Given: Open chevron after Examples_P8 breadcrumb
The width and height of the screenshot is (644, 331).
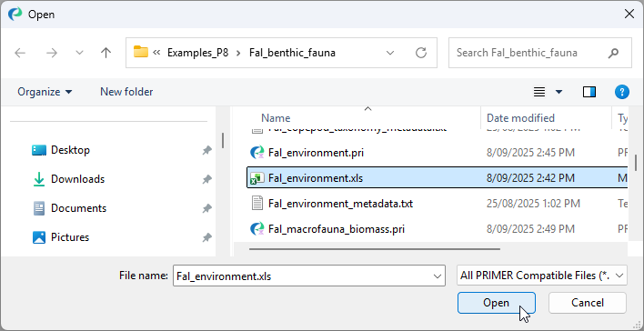Looking at the screenshot, I should pyautogui.click(x=238, y=53).
